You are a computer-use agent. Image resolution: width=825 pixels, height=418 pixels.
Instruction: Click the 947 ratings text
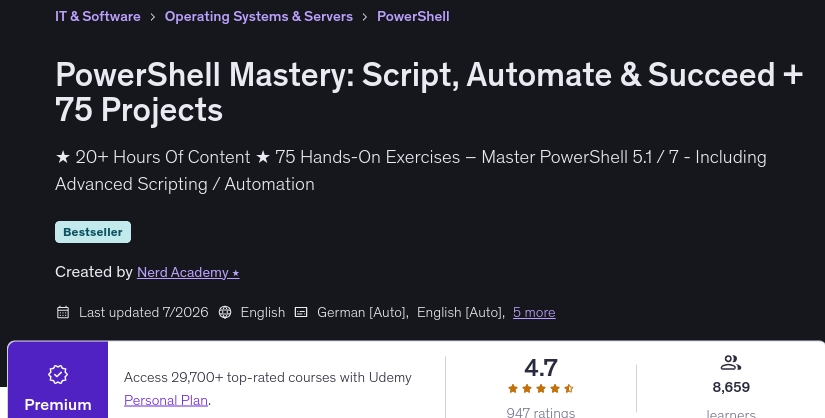point(541,412)
